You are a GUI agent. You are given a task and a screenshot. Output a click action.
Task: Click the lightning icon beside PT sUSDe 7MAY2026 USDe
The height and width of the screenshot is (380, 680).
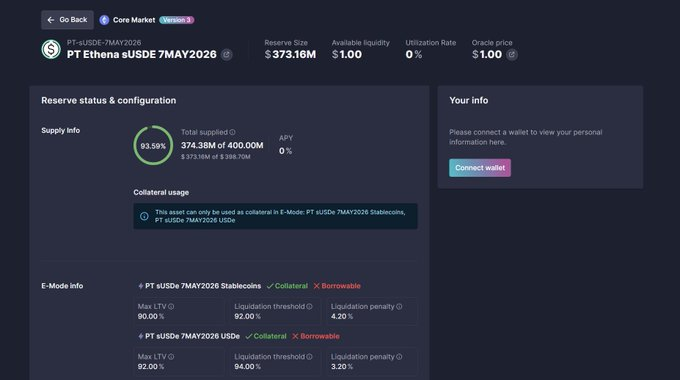coord(141,337)
